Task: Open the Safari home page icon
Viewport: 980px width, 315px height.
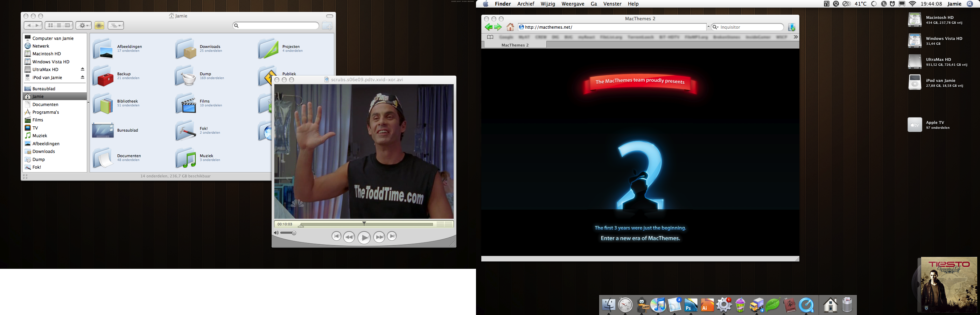Action: tap(510, 27)
